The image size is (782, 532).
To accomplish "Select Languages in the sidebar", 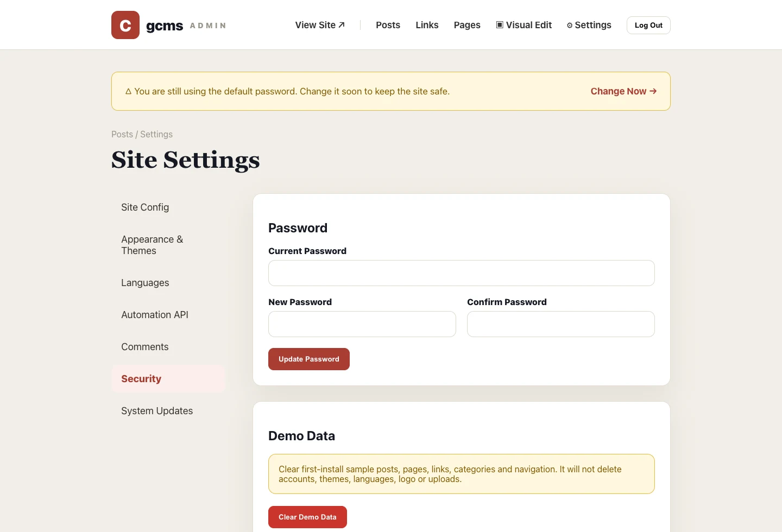I will click(x=168, y=283).
